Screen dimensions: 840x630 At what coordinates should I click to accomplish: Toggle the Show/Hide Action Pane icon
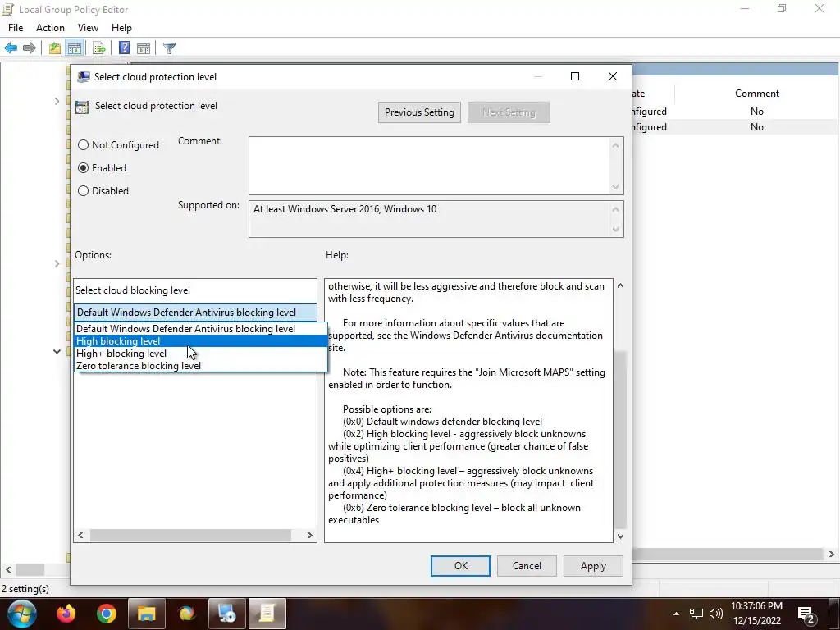pyautogui.click(x=144, y=48)
